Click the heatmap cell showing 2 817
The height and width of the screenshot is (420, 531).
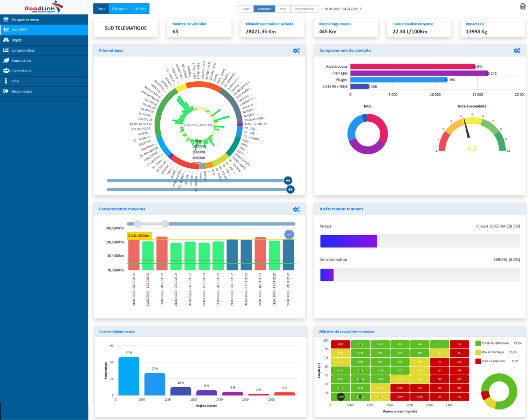[x=341, y=344]
